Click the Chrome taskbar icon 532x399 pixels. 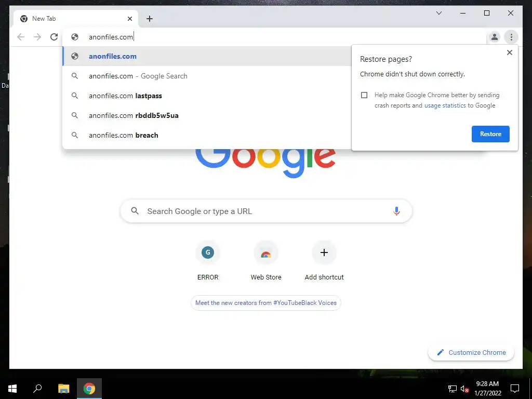click(89, 389)
